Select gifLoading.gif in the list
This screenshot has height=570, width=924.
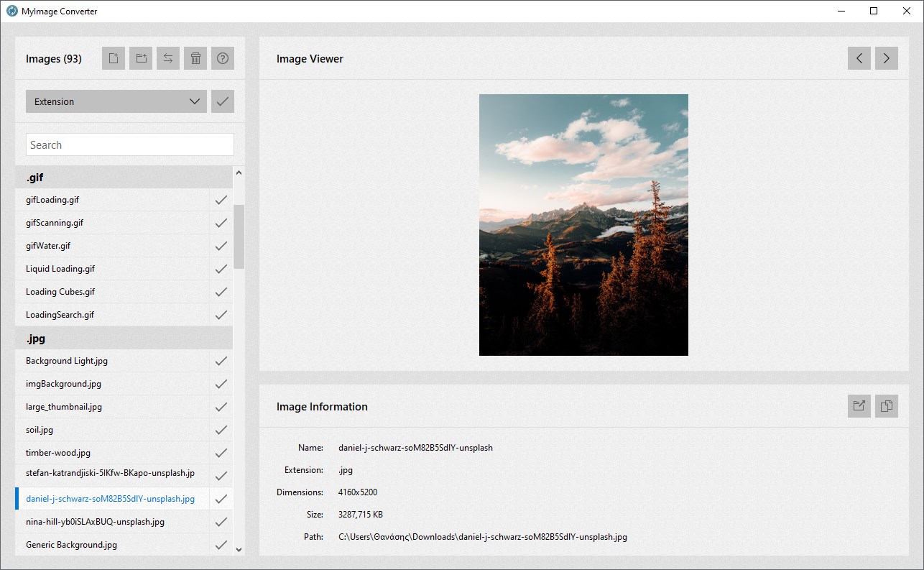pos(112,200)
